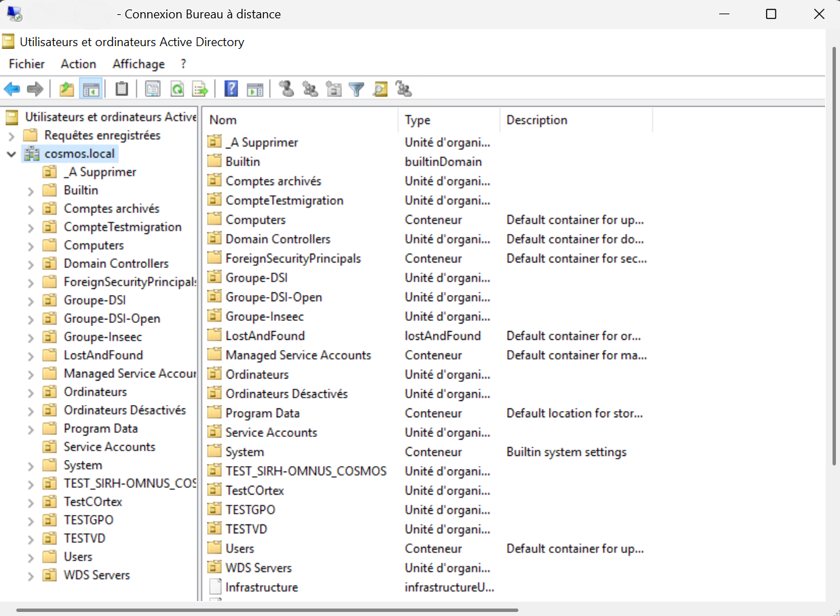
Task: Click the Find objects magnifier icon
Action: point(380,89)
